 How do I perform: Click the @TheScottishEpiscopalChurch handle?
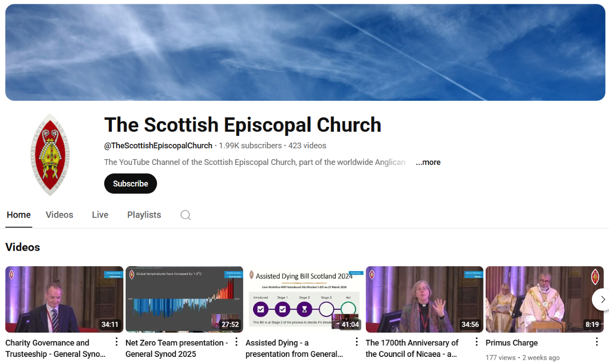(158, 145)
